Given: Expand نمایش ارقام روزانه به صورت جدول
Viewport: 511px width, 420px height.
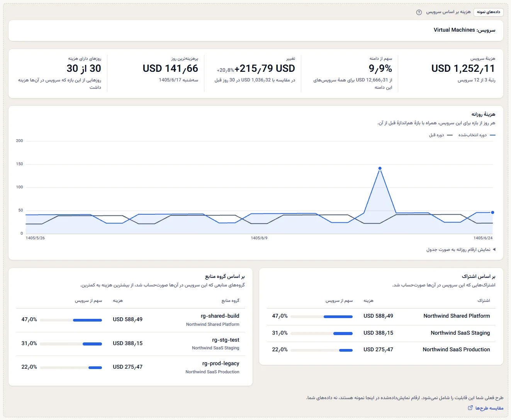Looking at the screenshot, I should tap(461, 250).
